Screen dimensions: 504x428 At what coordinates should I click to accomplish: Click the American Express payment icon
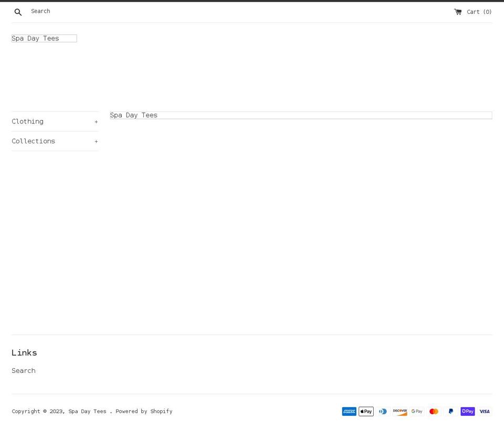349,411
